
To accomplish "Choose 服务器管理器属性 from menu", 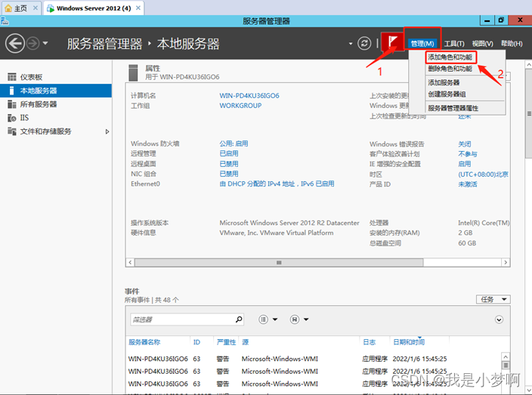I will [x=453, y=108].
